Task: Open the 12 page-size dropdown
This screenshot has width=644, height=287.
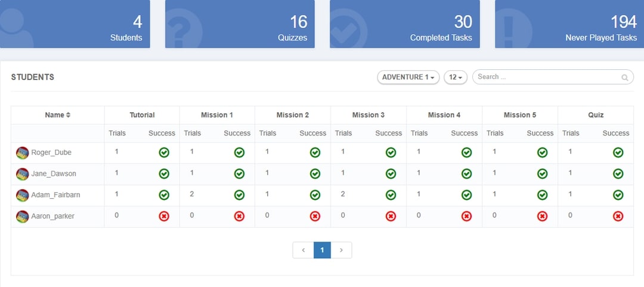Action: pyautogui.click(x=456, y=78)
